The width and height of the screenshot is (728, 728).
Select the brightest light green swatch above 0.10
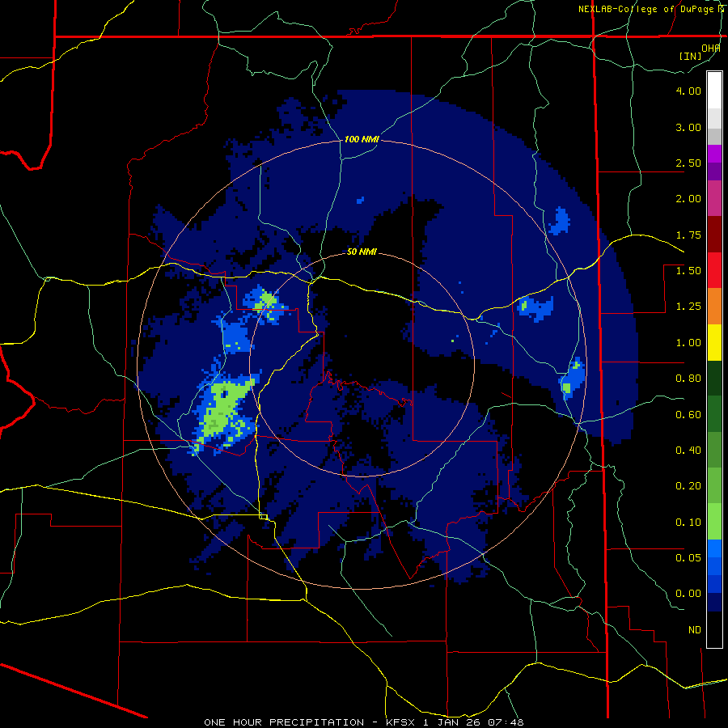(714, 522)
